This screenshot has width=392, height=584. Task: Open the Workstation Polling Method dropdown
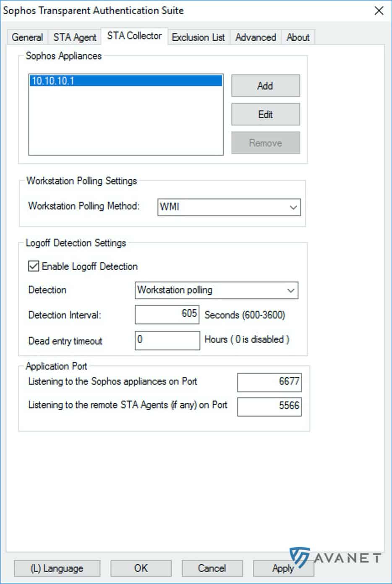(229, 207)
